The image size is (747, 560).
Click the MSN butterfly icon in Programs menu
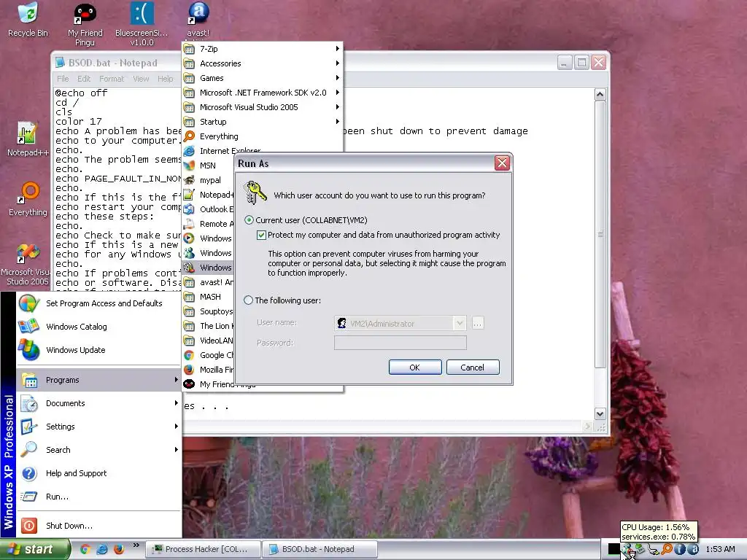click(189, 166)
